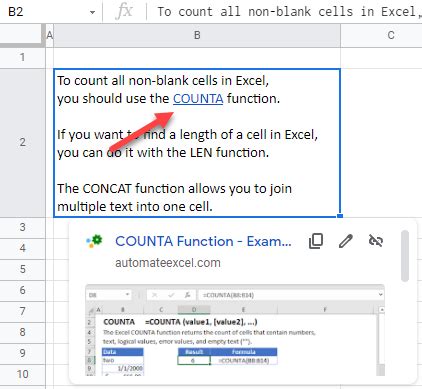This screenshot has width=422, height=389.
Task: Click the select-all corner box
Action: (22, 35)
